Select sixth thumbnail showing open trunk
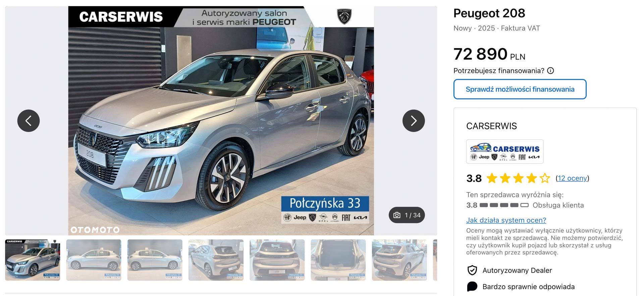The image size is (644, 296). click(338, 260)
